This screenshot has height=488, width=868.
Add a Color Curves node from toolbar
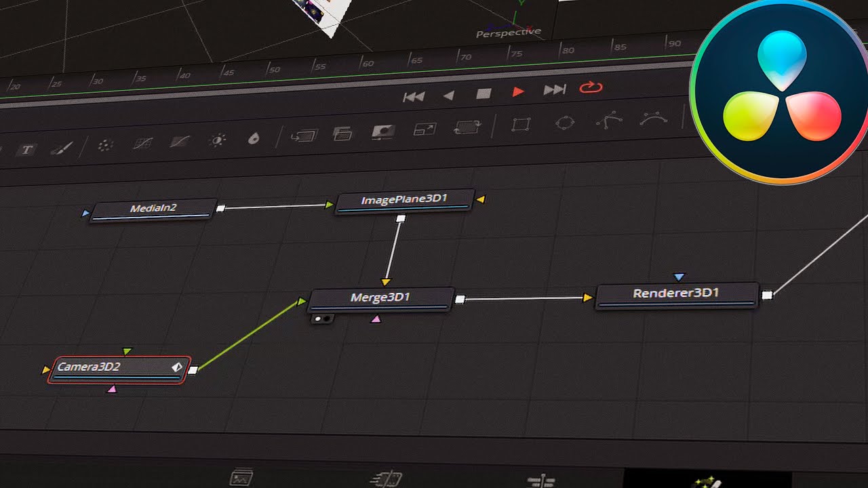[x=142, y=143]
